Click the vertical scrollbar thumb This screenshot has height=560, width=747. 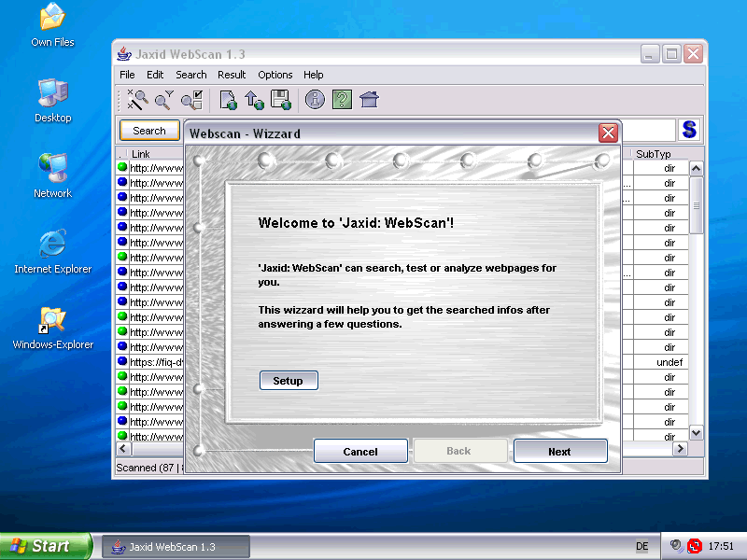[696, 205]
